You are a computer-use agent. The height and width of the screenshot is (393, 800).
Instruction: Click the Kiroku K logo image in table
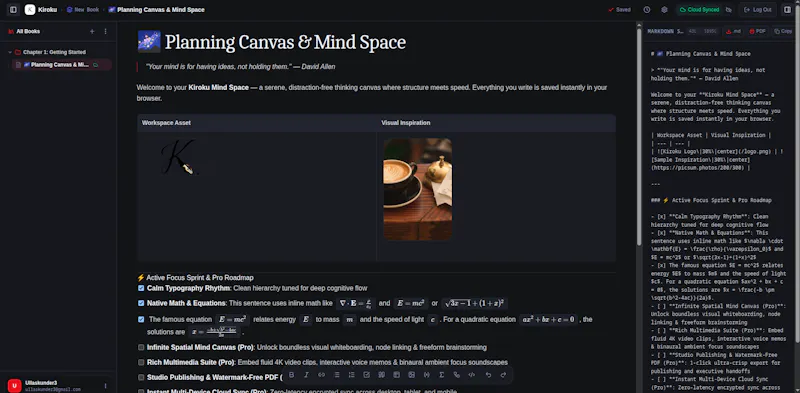[x=179, y=157]
